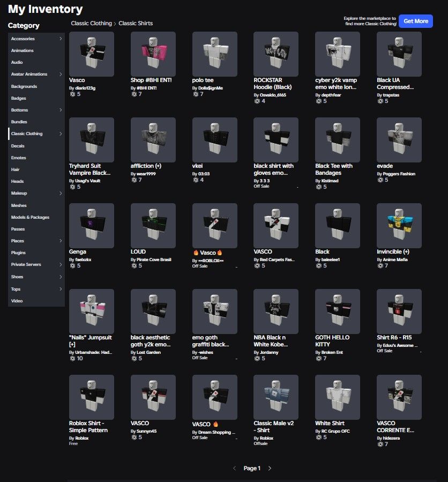Viewport: 448px width, 482px height.
Task: Open the Genga shirt thumbnail
Action: click(x=92, y=225)
